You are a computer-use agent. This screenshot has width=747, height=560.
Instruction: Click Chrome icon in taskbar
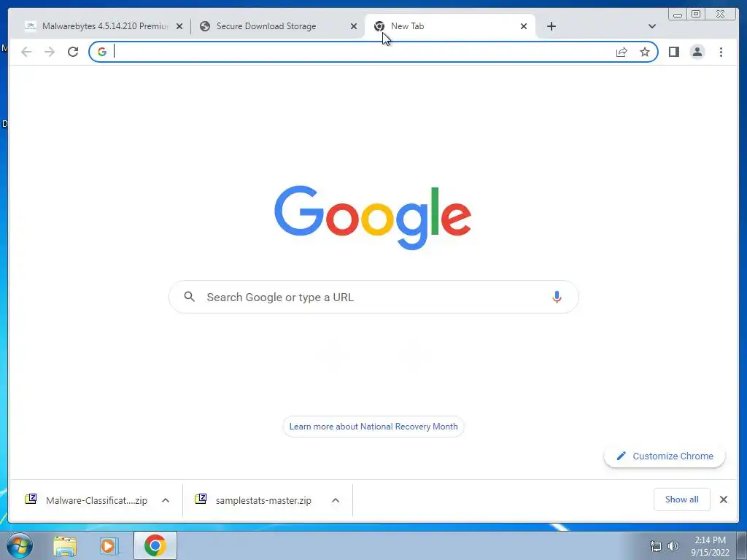(x=155, y=545)
